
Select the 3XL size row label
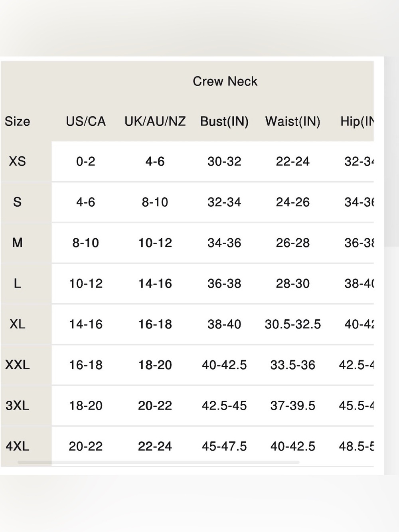tap(17, 405)
